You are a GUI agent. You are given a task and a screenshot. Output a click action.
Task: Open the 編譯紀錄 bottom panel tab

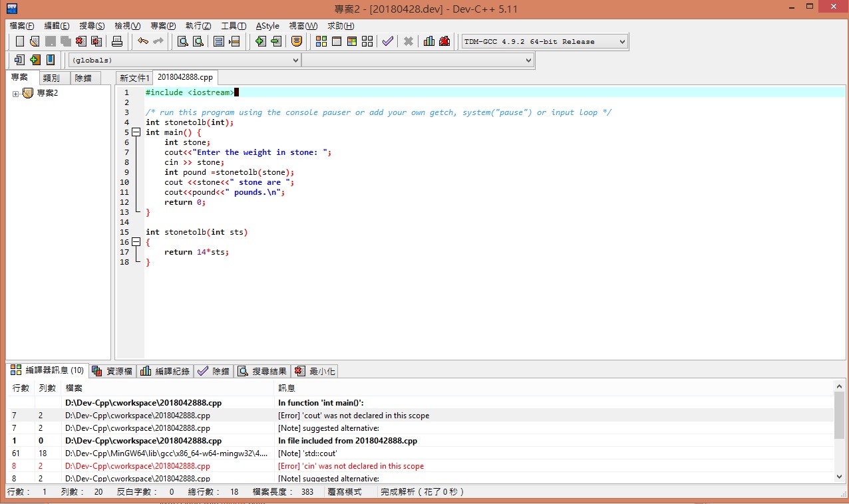(x=166, y=371)
